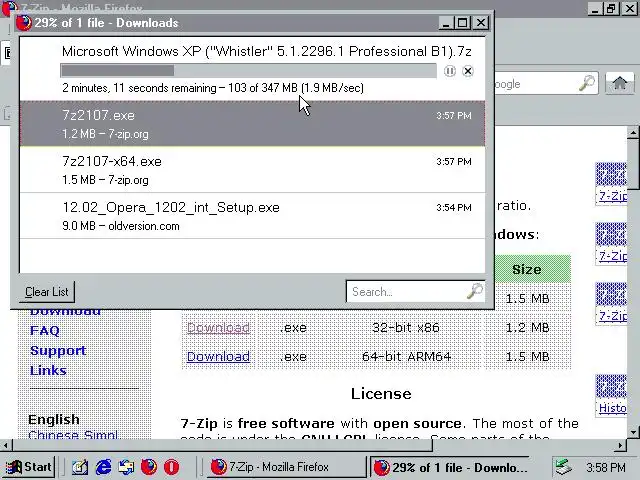The height and width of the screenshot is (480, 640).
Task: Click the Clear List button
Action: pos(47,292)
